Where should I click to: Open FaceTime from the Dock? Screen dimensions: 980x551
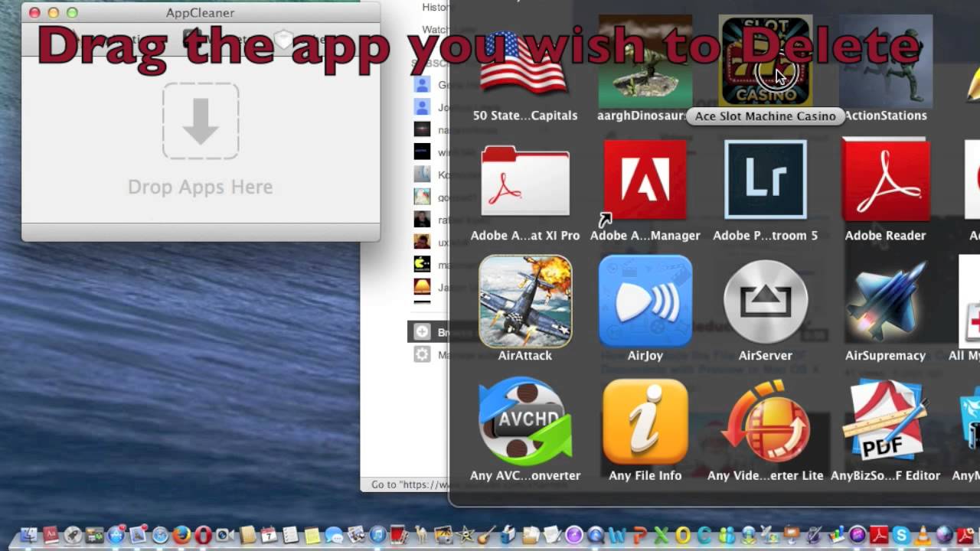click(224, 535)
